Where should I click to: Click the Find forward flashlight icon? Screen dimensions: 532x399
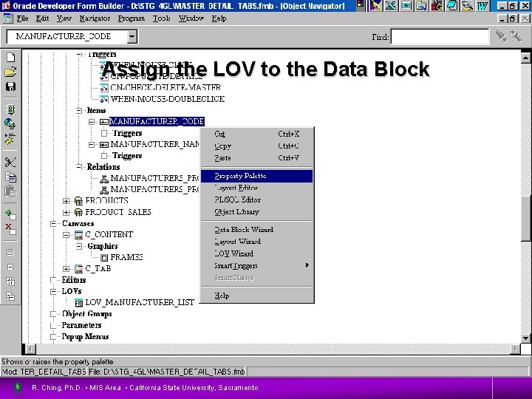[x=502, y=36]
